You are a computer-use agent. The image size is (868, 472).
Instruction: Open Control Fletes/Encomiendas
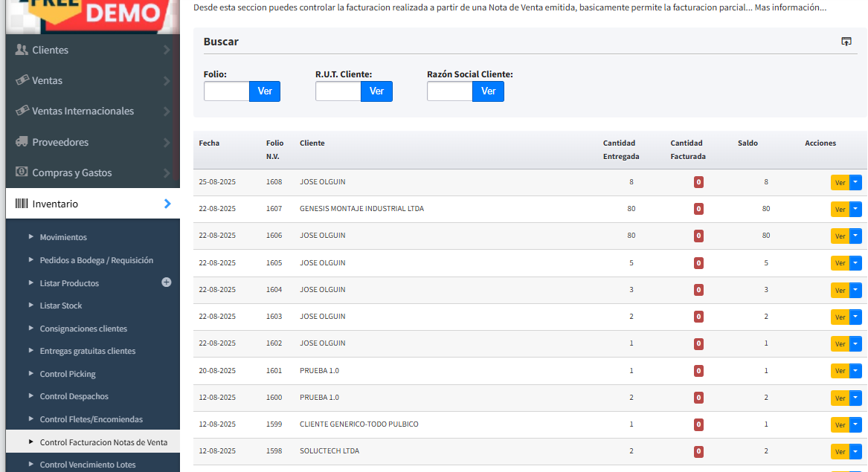pos(91,419)
